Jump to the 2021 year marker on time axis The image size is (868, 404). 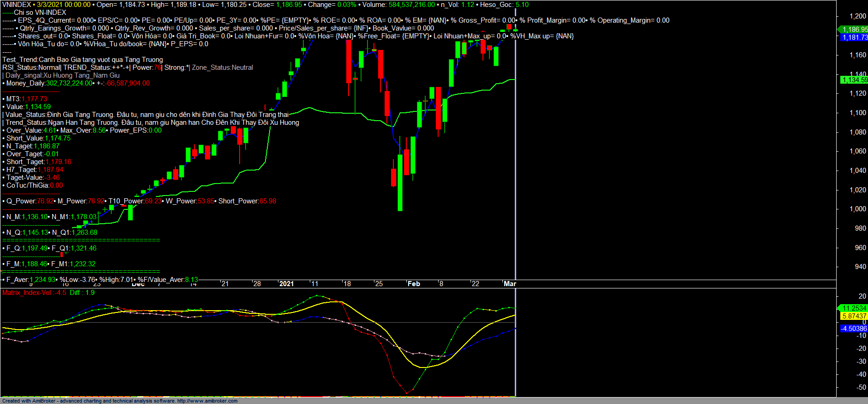coord(286,284)
